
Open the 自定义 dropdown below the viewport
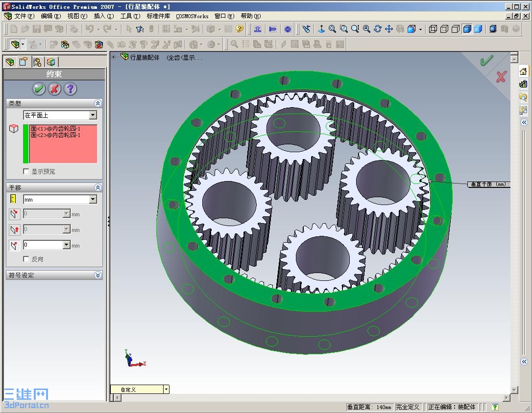coord(166,390)
